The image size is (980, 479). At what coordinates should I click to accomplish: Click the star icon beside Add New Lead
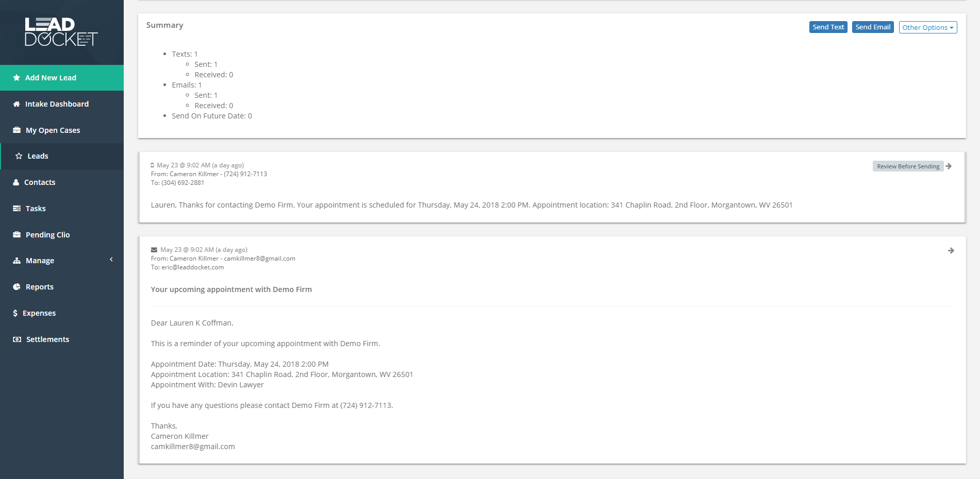(16, 78)
